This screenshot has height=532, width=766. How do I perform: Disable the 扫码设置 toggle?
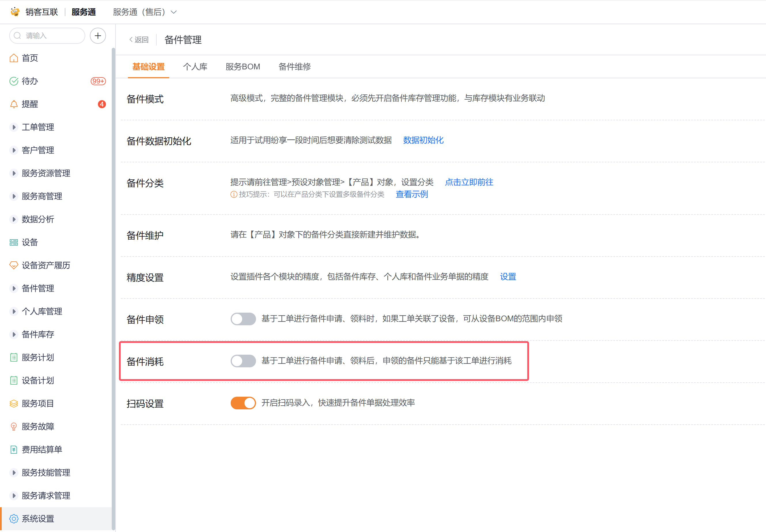[x=243, y=403]
